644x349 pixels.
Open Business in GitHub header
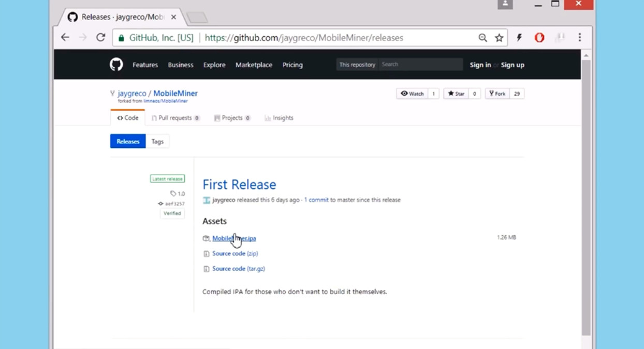181,65
